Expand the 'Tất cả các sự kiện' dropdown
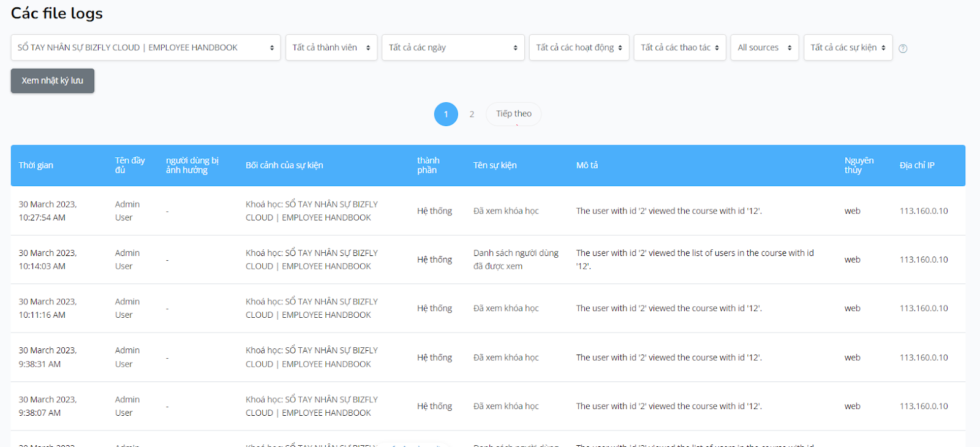The image size is (980, 447). point(848,48)
